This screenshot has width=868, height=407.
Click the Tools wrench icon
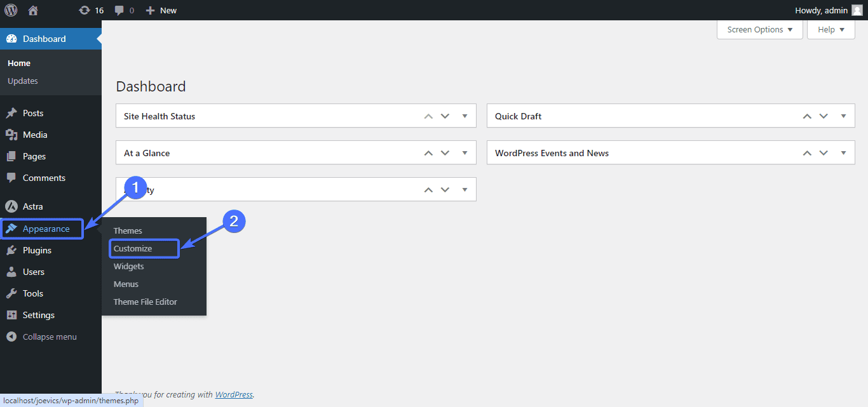(11, 293)
